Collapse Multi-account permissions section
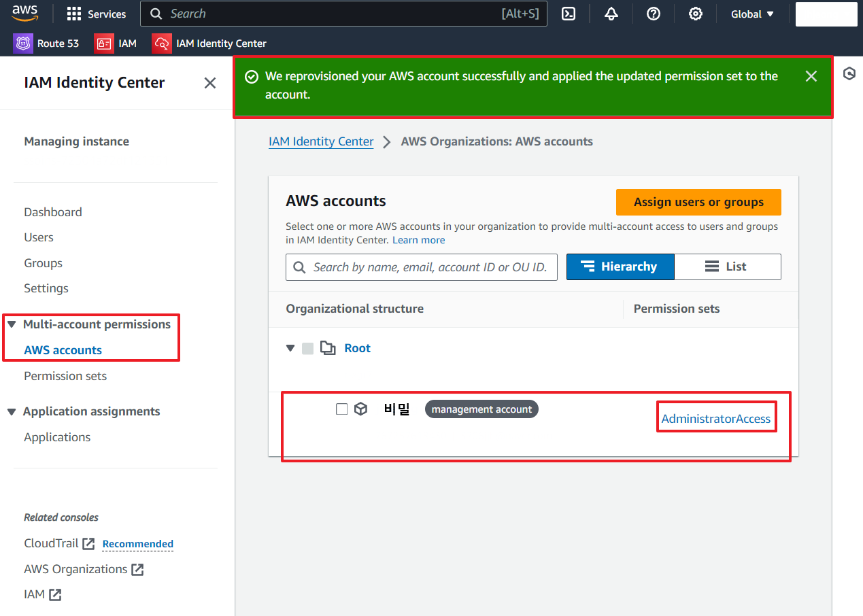The height and width of the screenshot is (616, 863). click(x=12, y=324)
